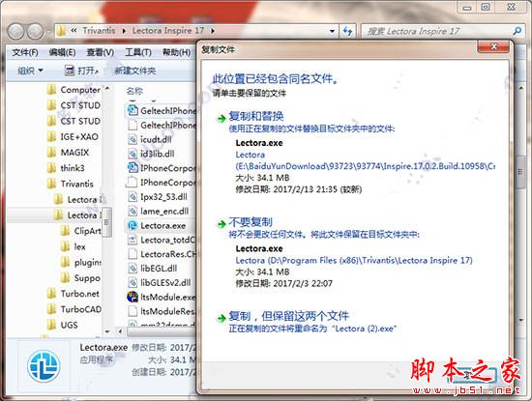Click the lame_enc.dll file icon

(x=132, y=211)
